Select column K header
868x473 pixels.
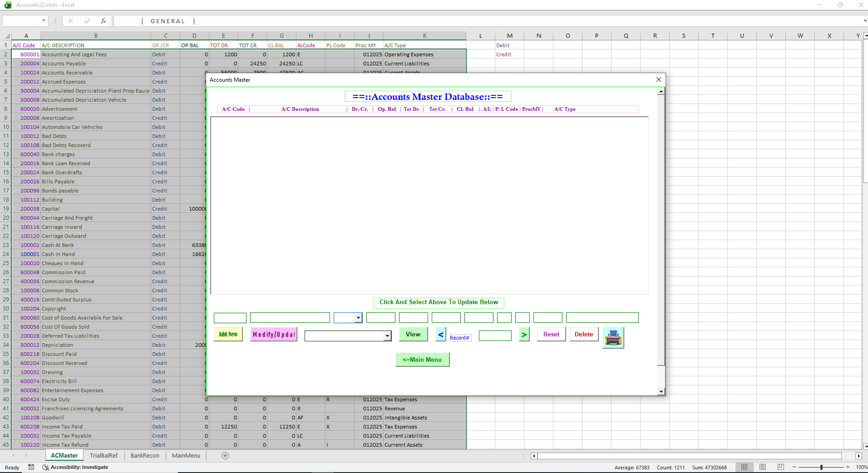[x=425, y=36]
